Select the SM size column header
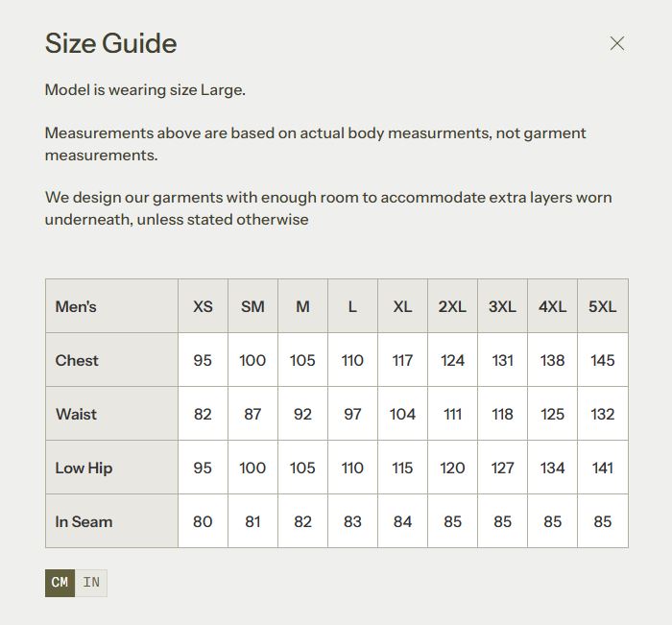 [252, 307]
